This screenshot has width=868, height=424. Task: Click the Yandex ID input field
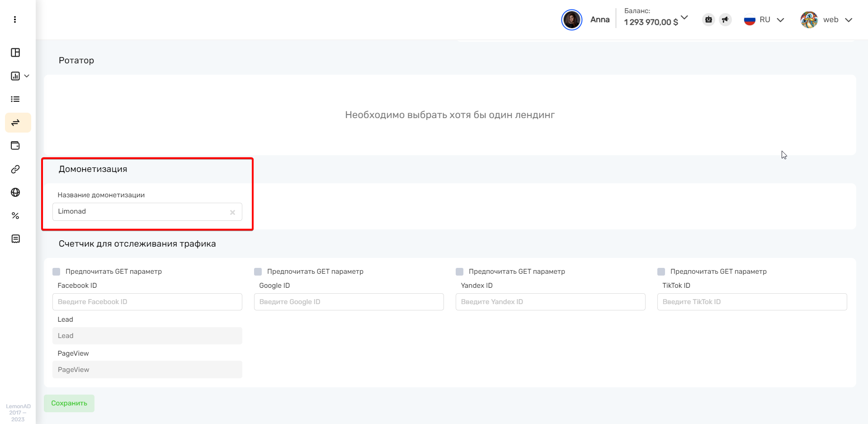550,302
